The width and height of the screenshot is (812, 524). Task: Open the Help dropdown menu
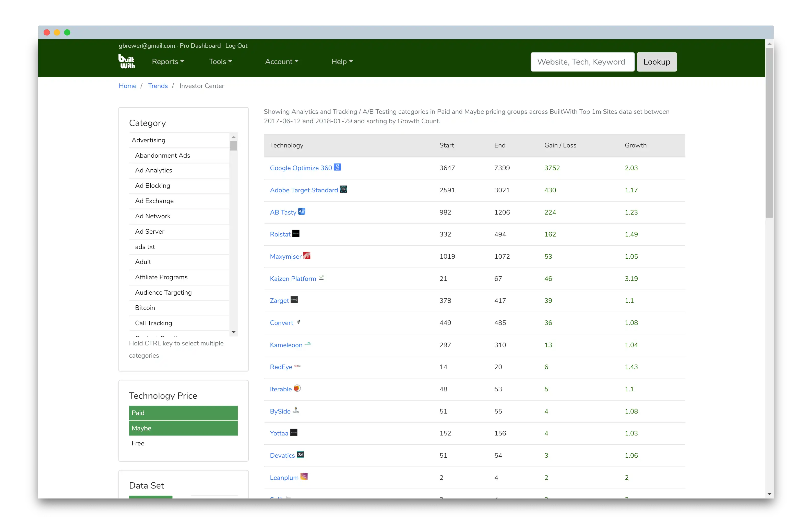pyautogui.click(x=342, y=61)
